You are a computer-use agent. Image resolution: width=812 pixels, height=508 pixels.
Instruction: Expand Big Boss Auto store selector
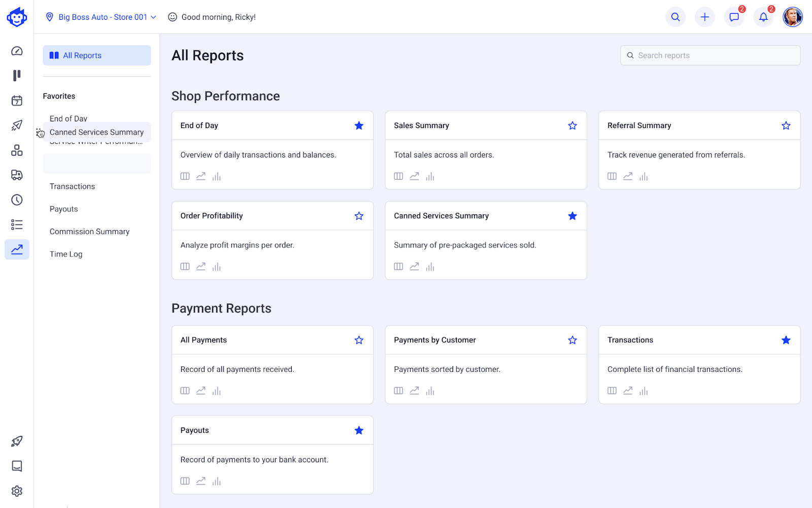tap(101, 17)
